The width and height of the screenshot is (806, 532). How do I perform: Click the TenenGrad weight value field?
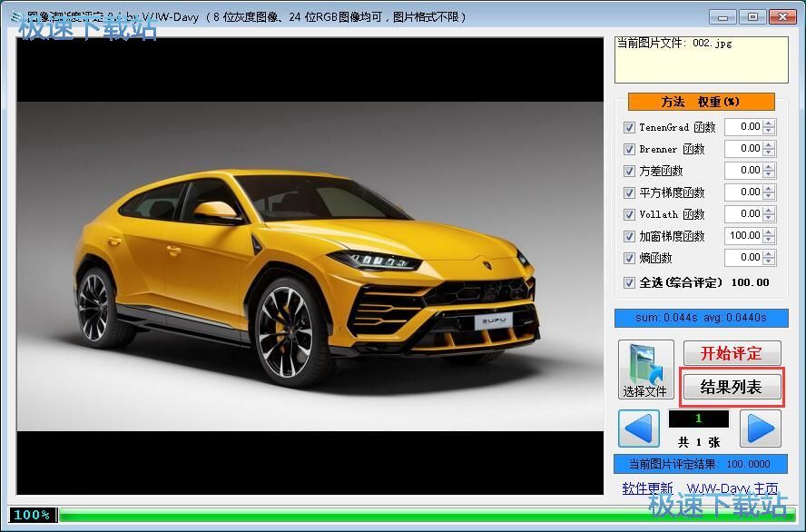(x=743, y=127)
